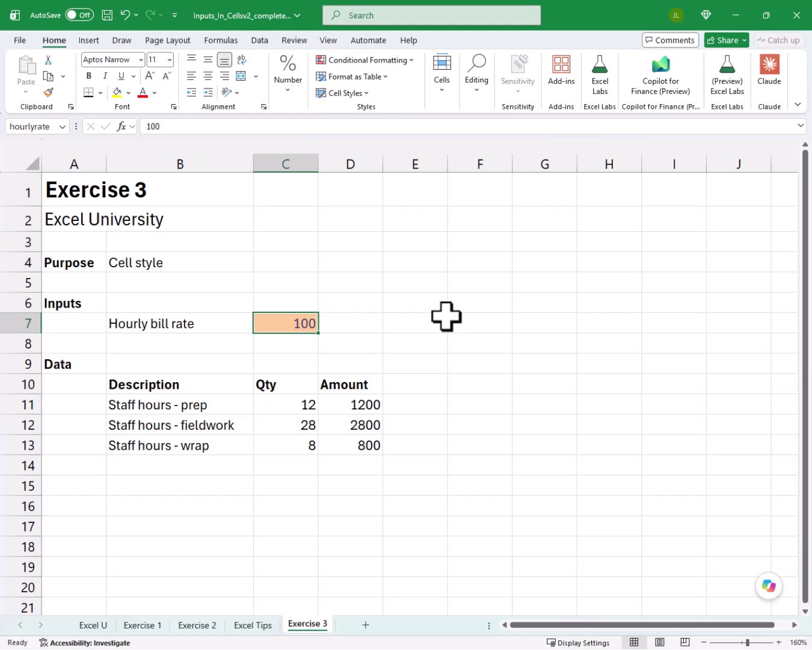Open Copilot for Finance (Preview)

pos(660,75)
